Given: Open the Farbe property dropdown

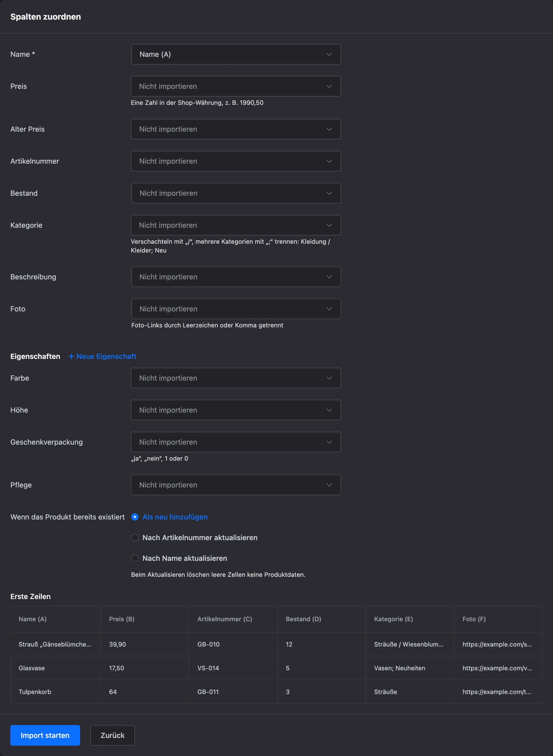Looking at the screenshot, I should [236, 378].
